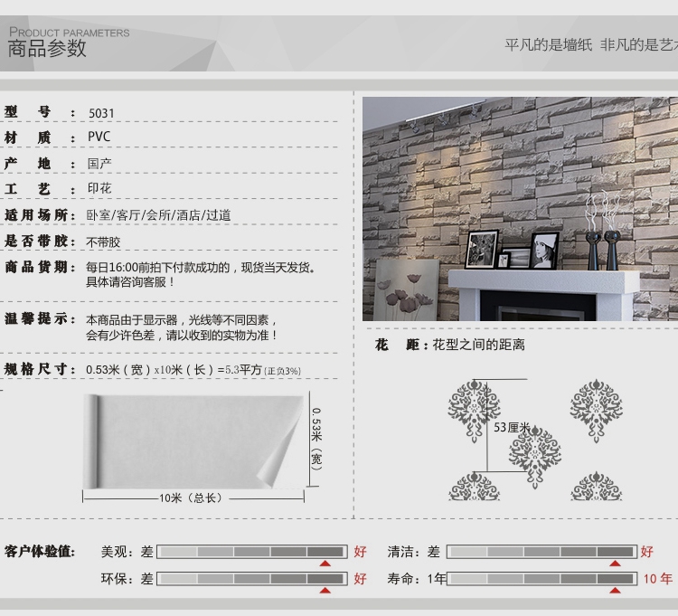Click the bottom-left half damask motif
The height and width of the screenshot is (616, 678).
475,487
